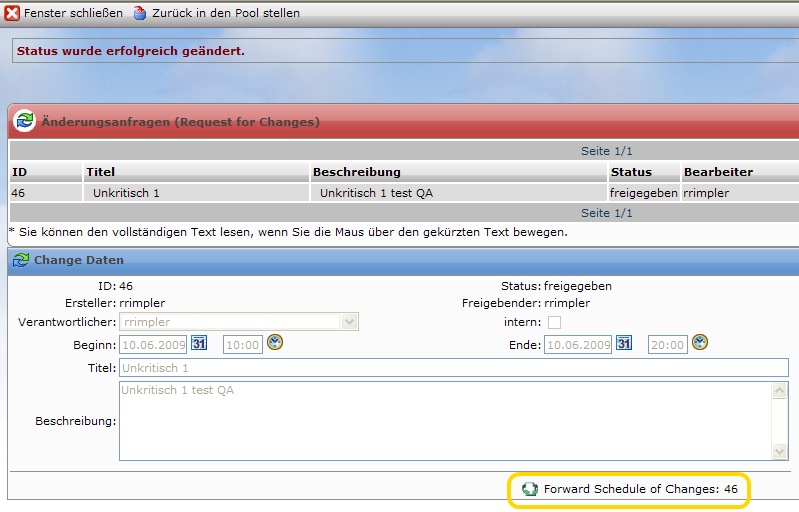Open the Beginn date calendar picker

pyautogui.click(x=198, y=343)
